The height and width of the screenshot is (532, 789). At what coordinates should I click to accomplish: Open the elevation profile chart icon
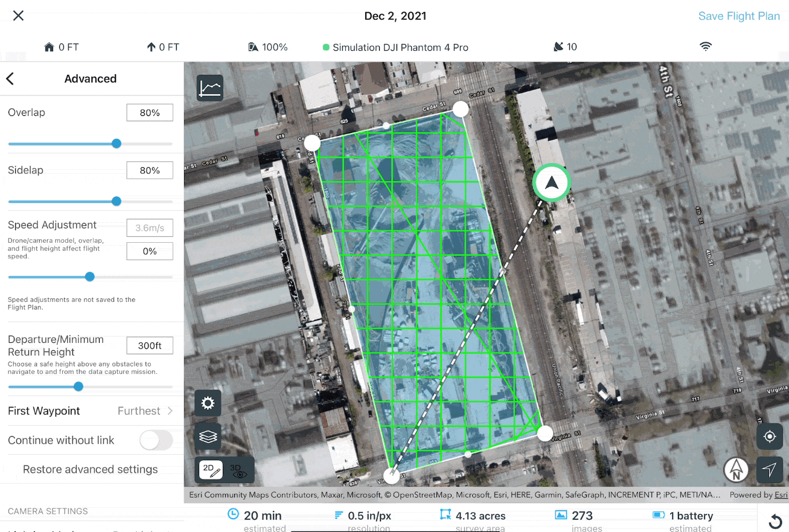point(209,88)
